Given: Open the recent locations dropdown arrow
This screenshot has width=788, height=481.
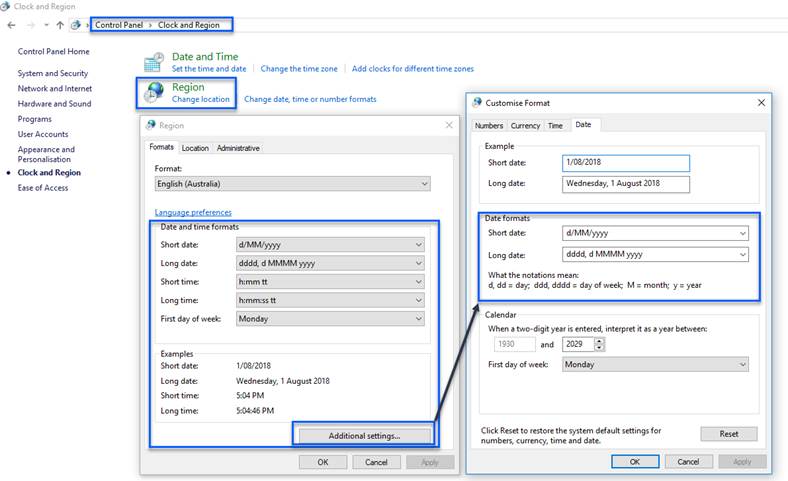Looking at the screenshot, I should point(46,25).
